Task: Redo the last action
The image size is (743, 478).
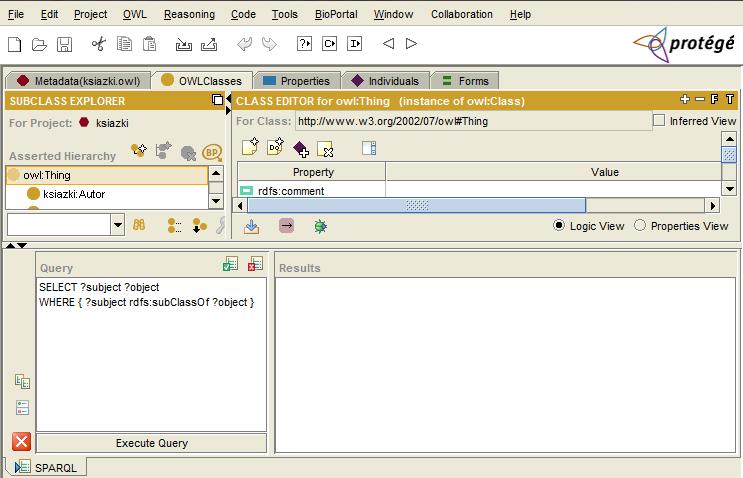Action: coord(269,44)
